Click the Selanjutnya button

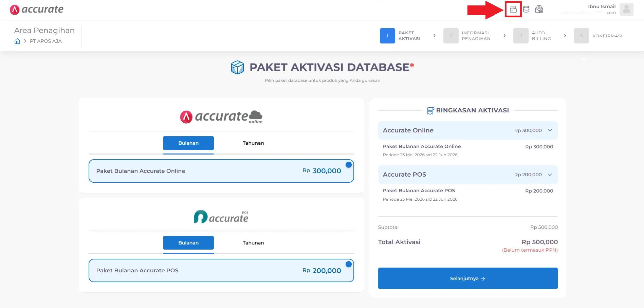[468, 278]
